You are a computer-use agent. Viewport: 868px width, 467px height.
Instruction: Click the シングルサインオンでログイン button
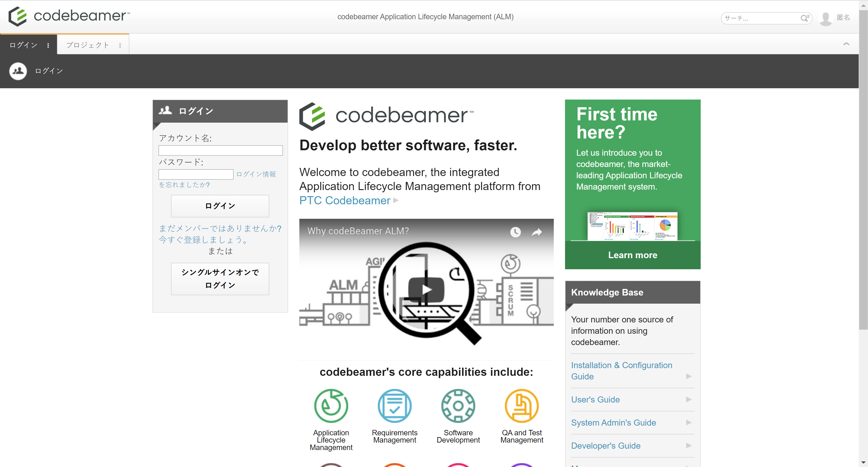click(x=220, y=279)
